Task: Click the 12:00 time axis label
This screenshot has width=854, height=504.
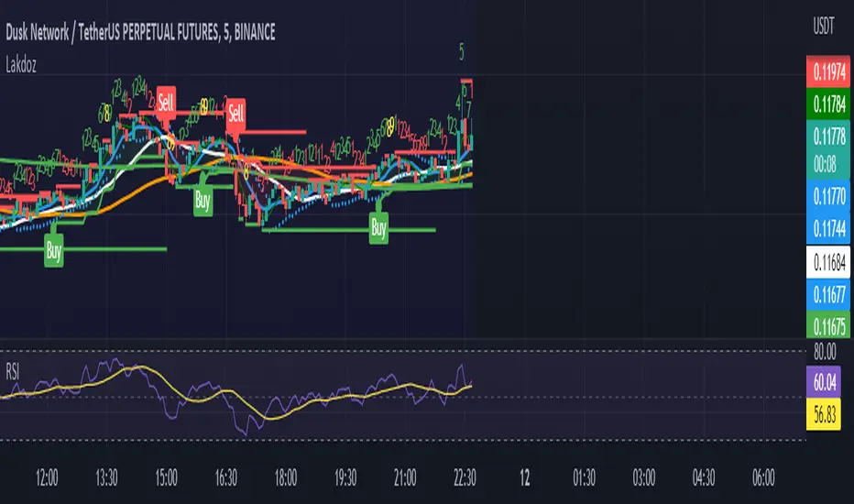Action: coord(47,477)
